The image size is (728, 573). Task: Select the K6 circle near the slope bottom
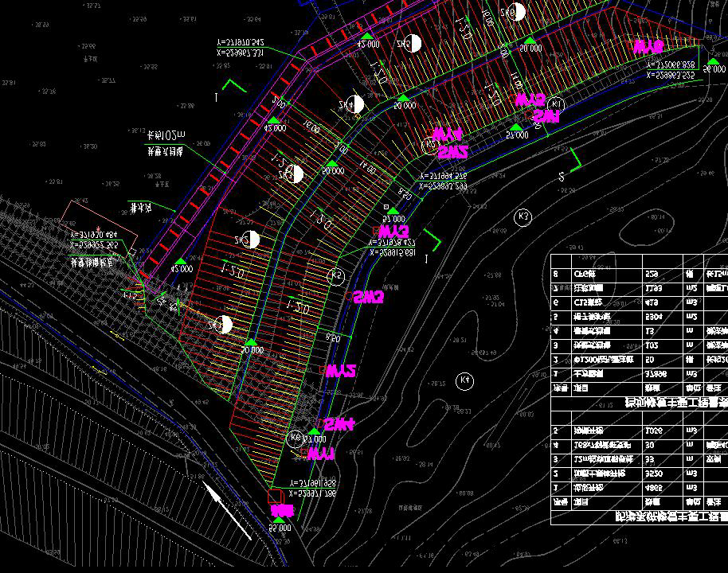coord(296,437)
